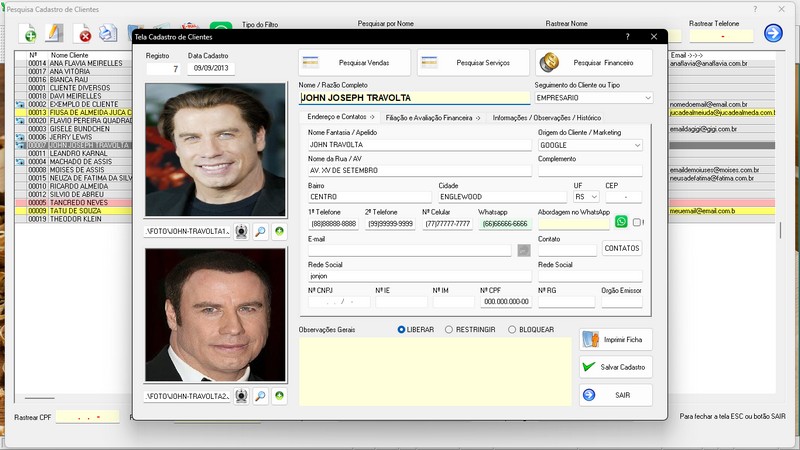Click the Pesquisar Vendas button
The image size is (800, 450).
tap(355, 63)
